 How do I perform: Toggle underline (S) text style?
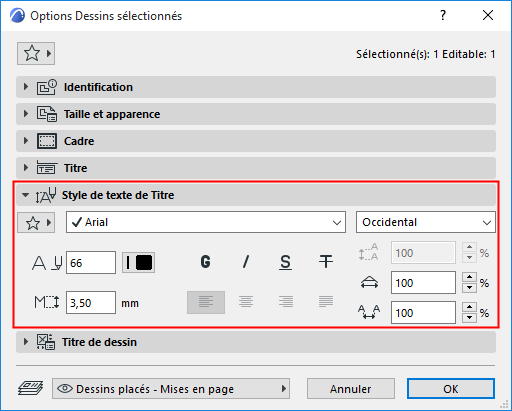[286, 262]
